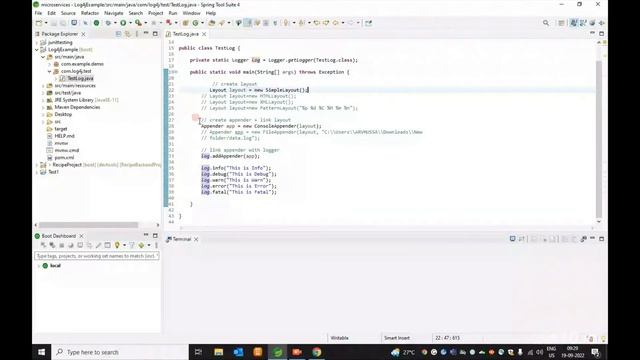The image size is (640, 360).
Task: Expand the local node in Boot Dashboard
Action: 39,266
